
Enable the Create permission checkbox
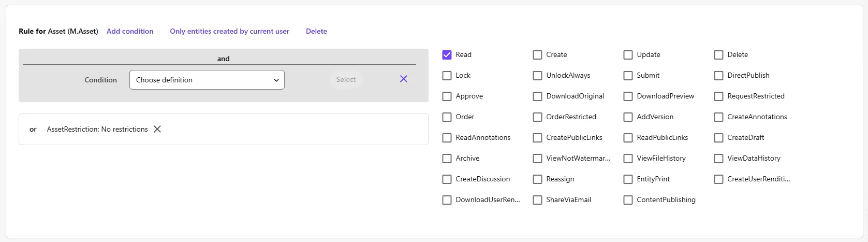[538, 55]
